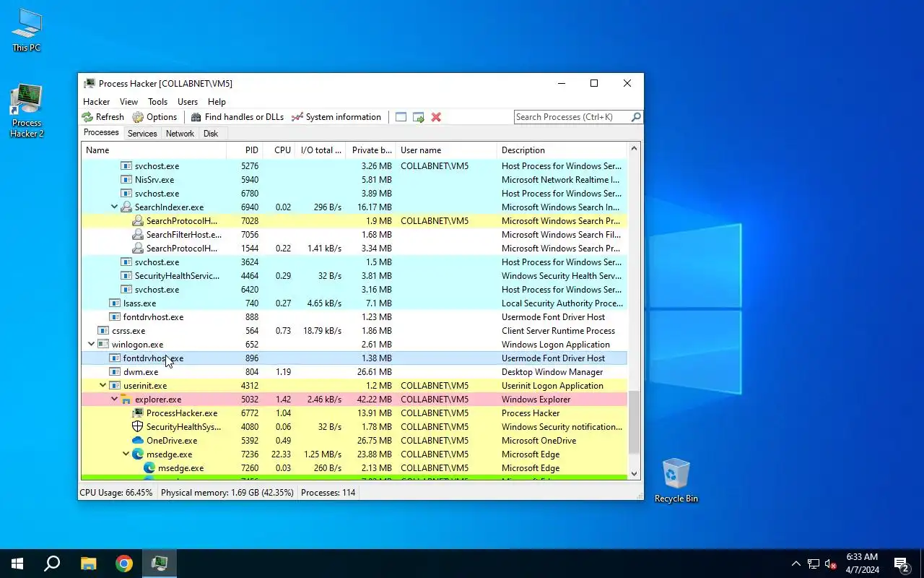
Task: Launch Google Chrome from the taskbar
Action: pos(124,564)
